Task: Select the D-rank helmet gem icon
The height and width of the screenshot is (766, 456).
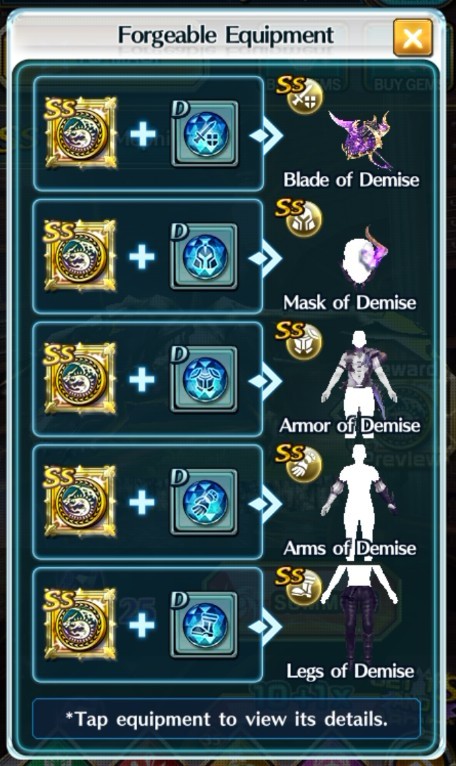Action: pos(204,256)
